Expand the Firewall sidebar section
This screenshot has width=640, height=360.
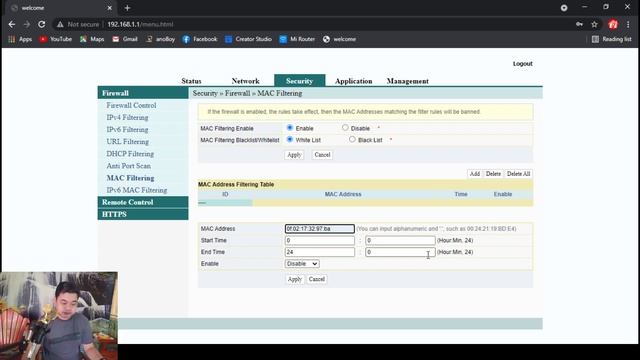tap(143, 93)
